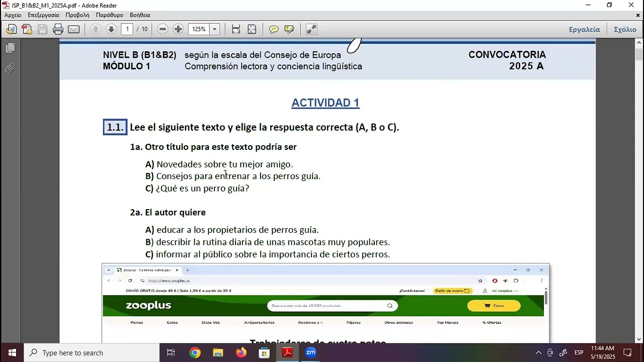644x362 pixels.
Task: Click answer B) Consejos para entrenar perros guía
Action: 232,176
